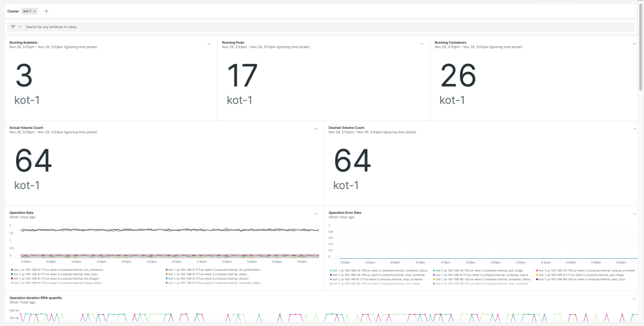Open Actual Volume Count ellipsis menu
Image resolution: width=644 pixels, height=326 pixels.
(x=316, y=128)
